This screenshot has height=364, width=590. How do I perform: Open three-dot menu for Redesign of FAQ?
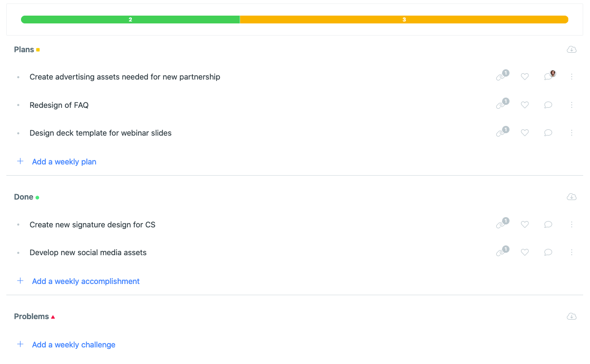tap(571, 105)
